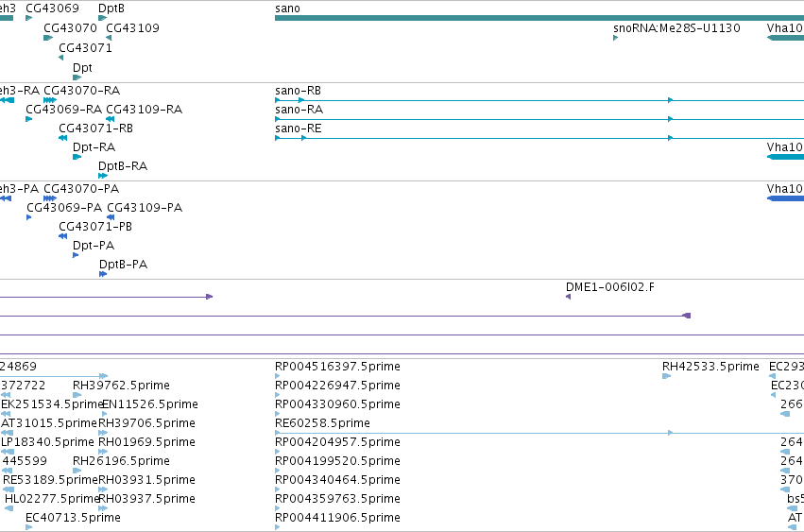The height and width of the screenshot is (532, 804).
Task: Click EST EN11526.5prime
Action: 150,404
